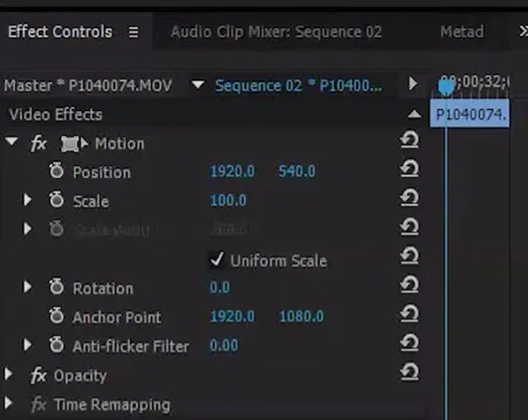Click the Opacity effect label
This screenshot has height=420, width=528.
[80, 376]
